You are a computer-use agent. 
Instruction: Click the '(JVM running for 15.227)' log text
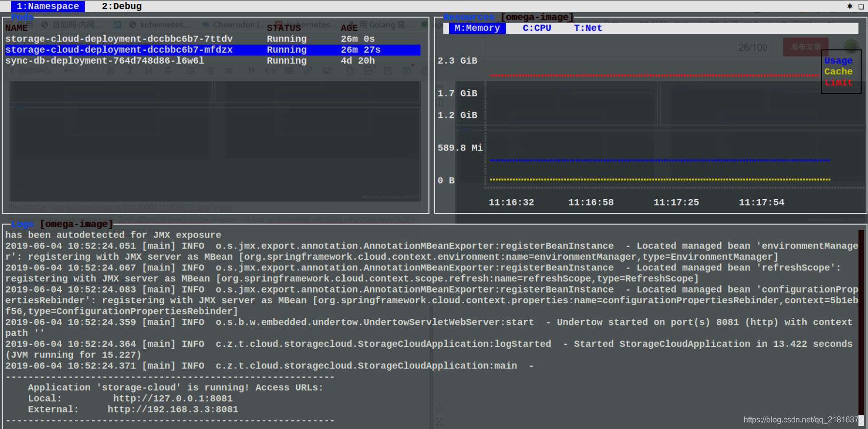(73, 355)
